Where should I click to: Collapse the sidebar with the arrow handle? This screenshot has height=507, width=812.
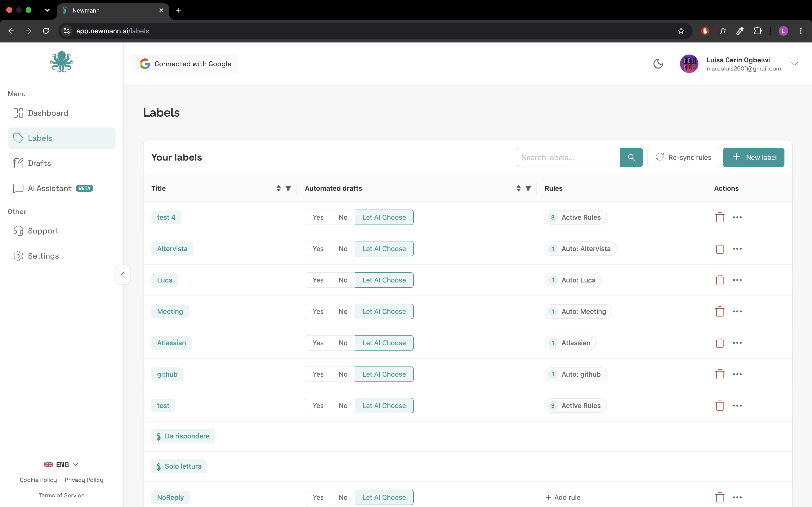123,275
